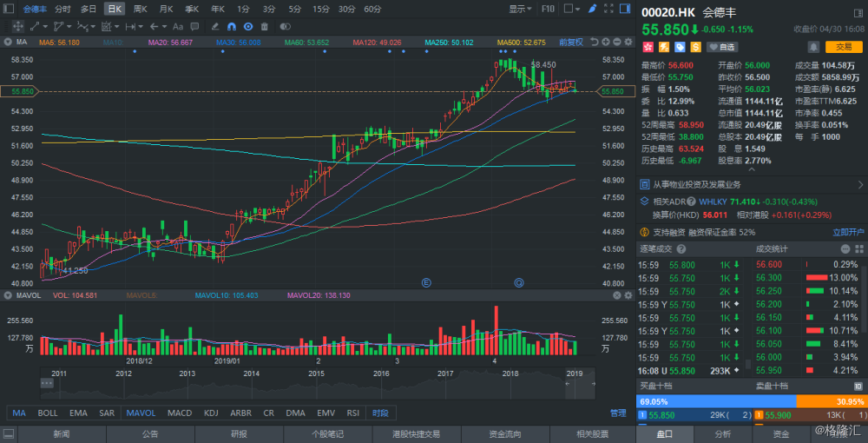This screenshot has width=868, height=443.
Task: Open the 显示 display dropdown
Action: coord(520,9)
